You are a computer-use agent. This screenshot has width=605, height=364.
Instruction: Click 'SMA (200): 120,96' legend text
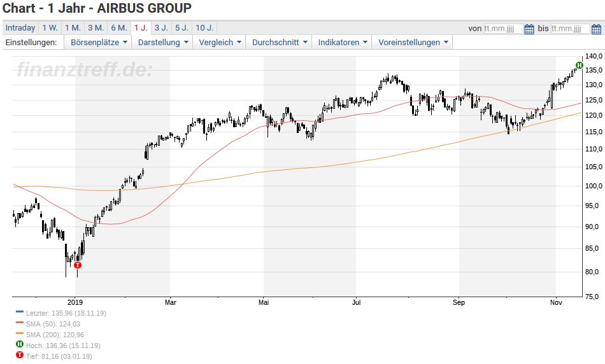point(55,335)
